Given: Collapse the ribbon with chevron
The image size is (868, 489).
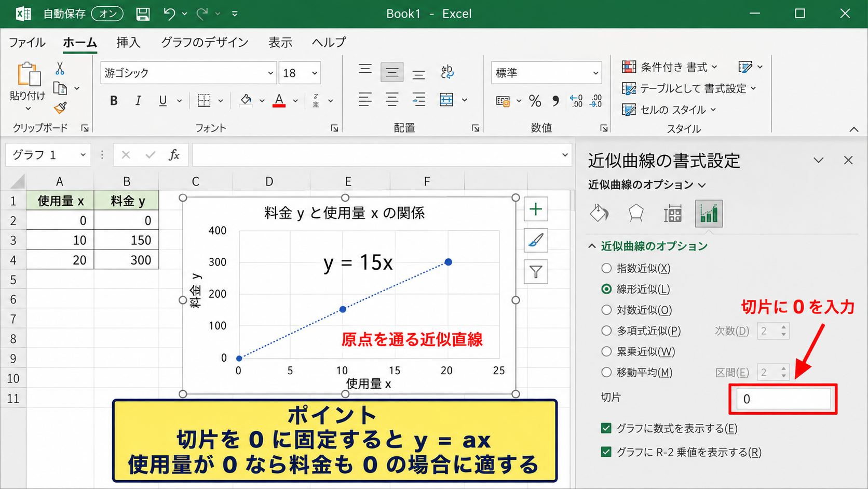Looking at the screenshot, I should [854, 129].
